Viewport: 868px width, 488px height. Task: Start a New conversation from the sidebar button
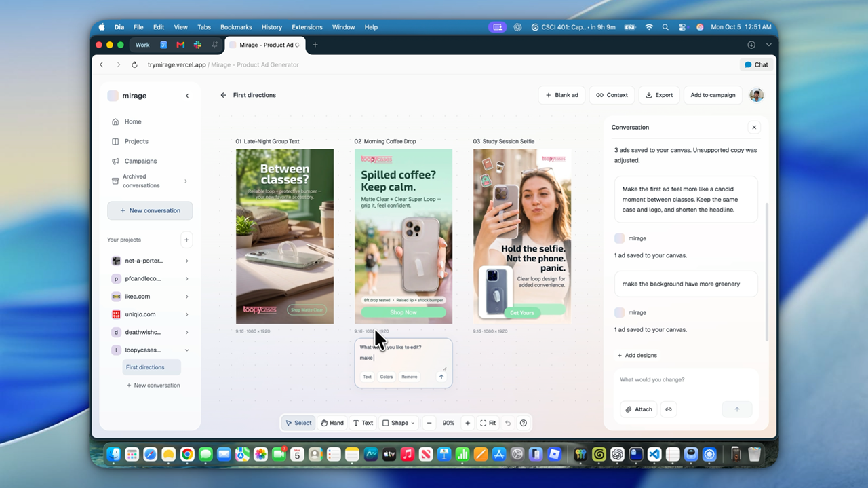[150, 210]
